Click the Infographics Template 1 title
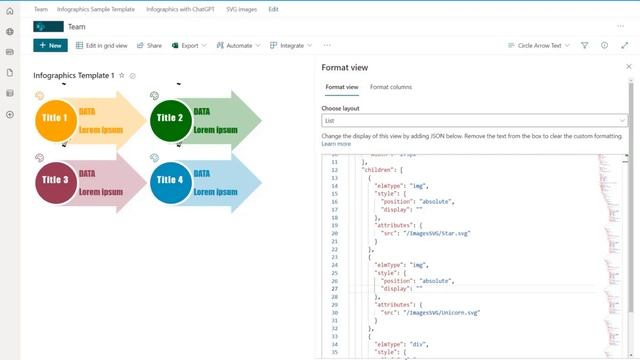Screen dimensions: 640x360 tap(74, 75)
